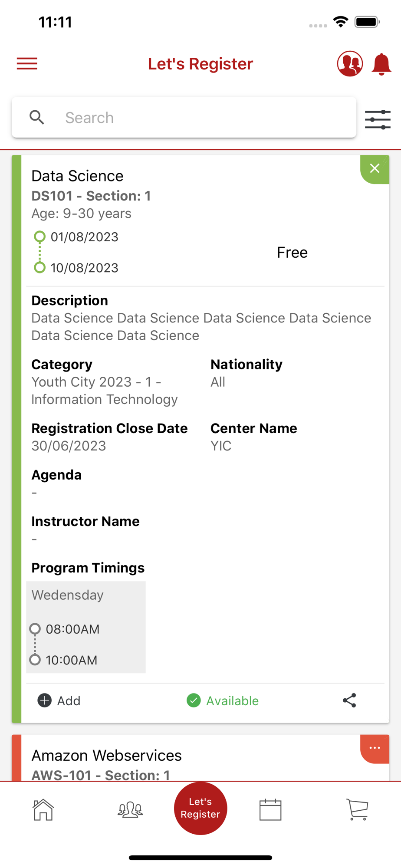401x868 pixels.
Task: Go to the Home tab
Action: click(x=43, y=809)
